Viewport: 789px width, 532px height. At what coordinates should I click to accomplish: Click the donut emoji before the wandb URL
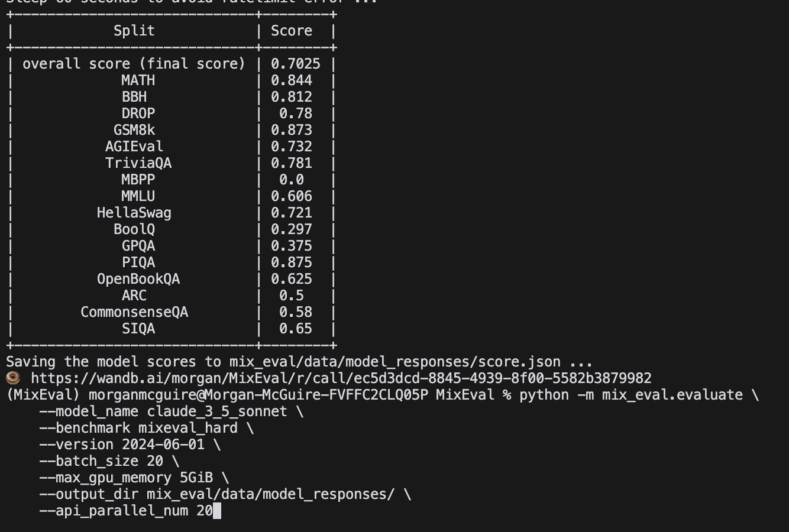click(x=13, y=378)
